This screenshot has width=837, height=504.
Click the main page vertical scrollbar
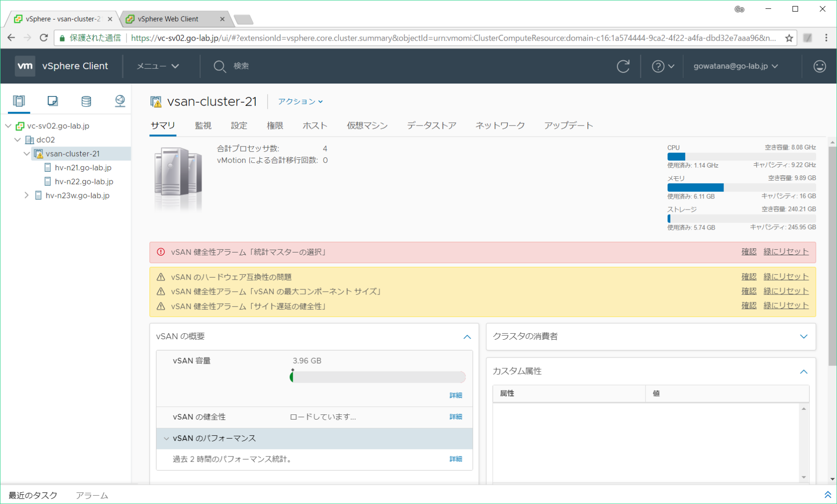point(832,257)
